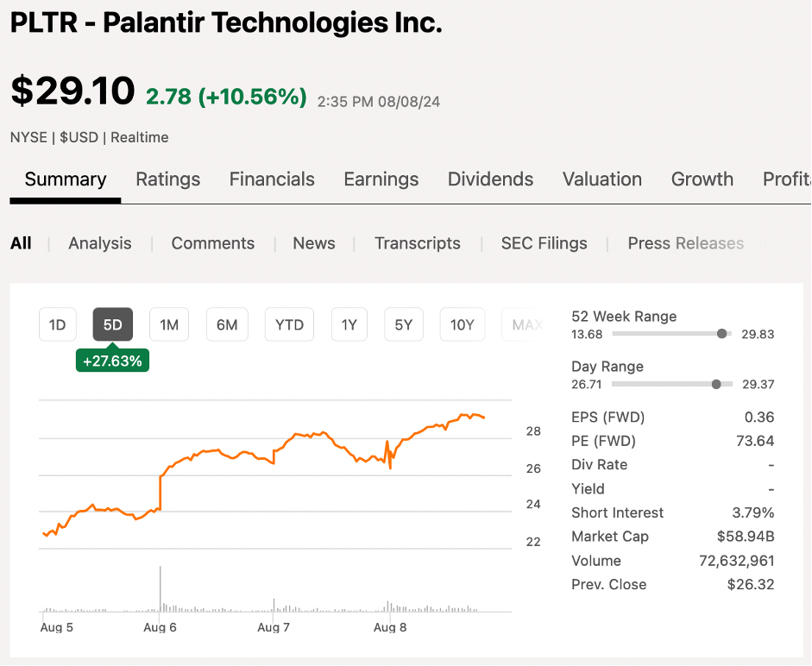Open the Growth tab
The height and width of the screenshot is (666, 812).
click(x=702, y=179)
